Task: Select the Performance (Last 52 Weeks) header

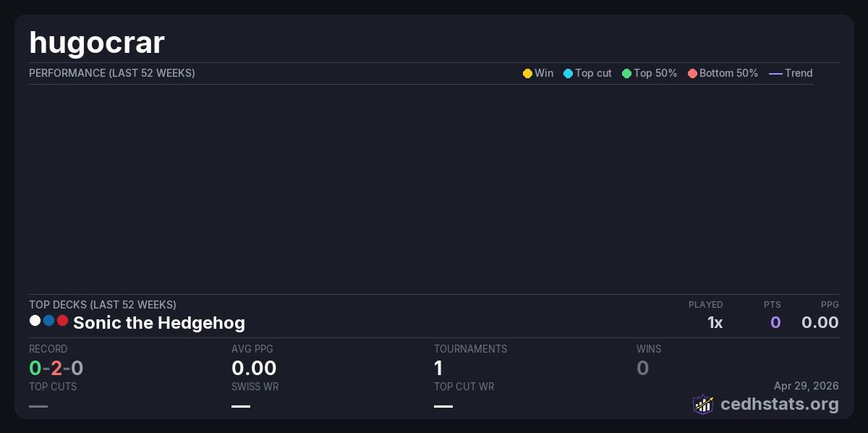Action: coord(112,73)
